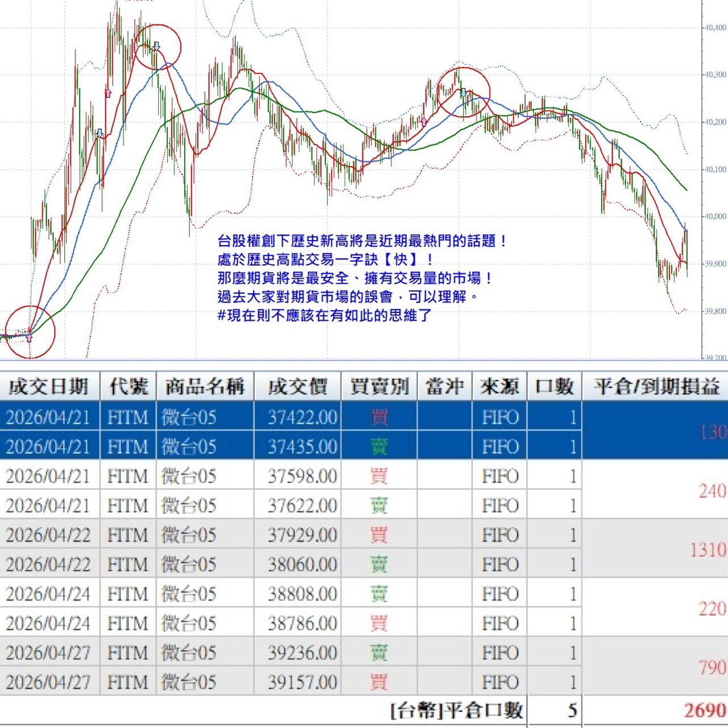Click the 2690 total profit figure
Viewport: 728px width, 728px height.
tap(704, 710)
